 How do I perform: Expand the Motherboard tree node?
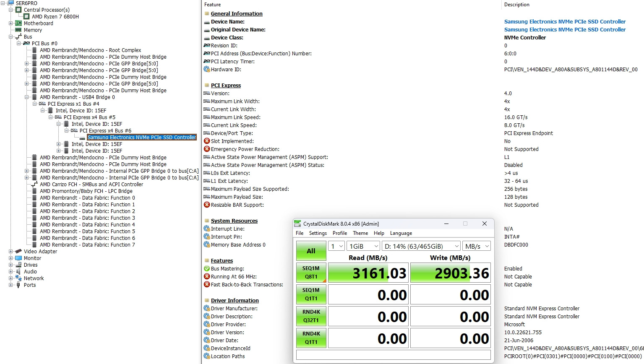[x=11, y=23]
